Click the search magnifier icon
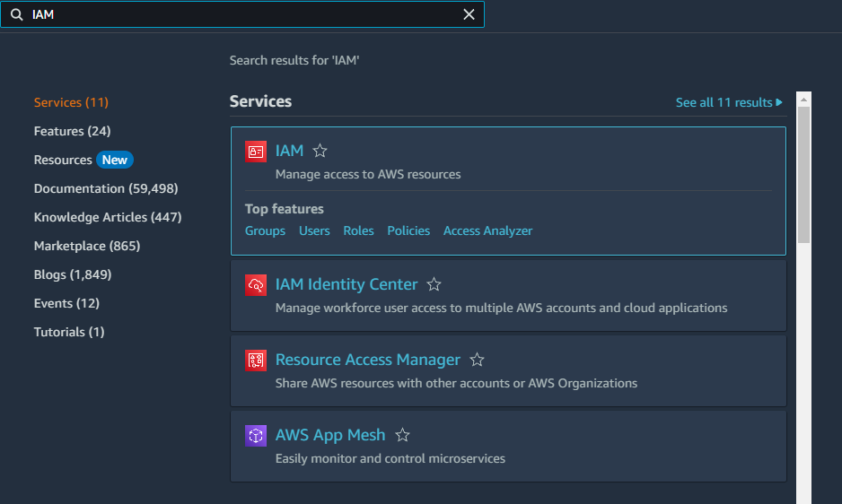842x504 pixels. pyautogui.click(x=16, y=15)
